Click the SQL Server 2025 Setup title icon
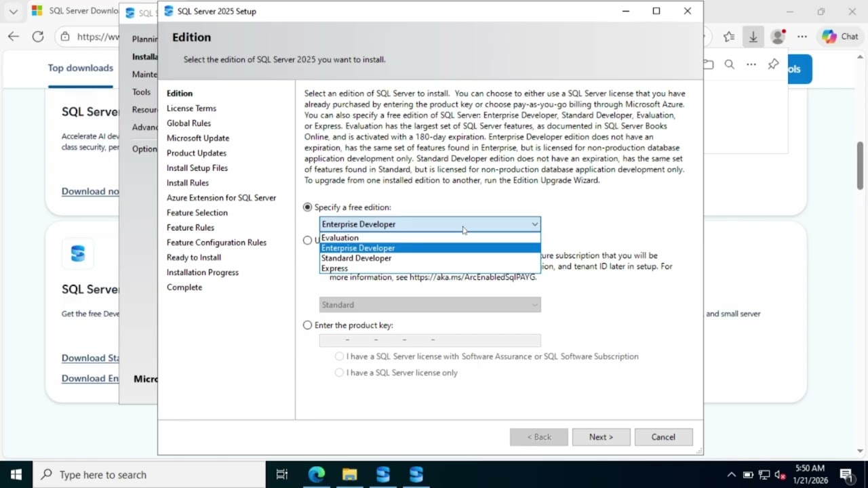Screen dimensions: 868x488 pos(169,11)
